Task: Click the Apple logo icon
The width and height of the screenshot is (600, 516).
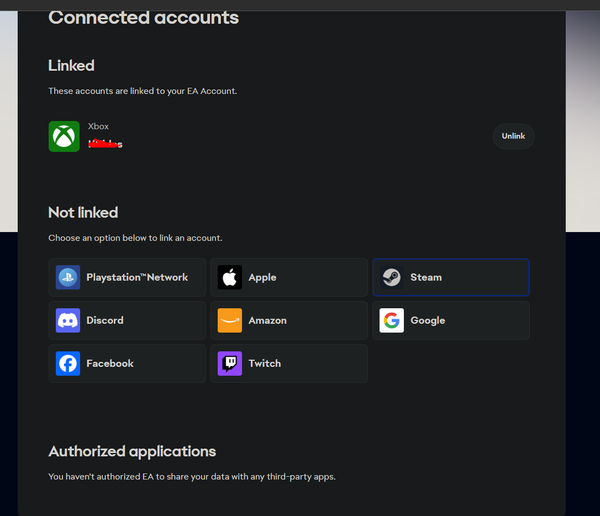Action: (x=230, y=277)
